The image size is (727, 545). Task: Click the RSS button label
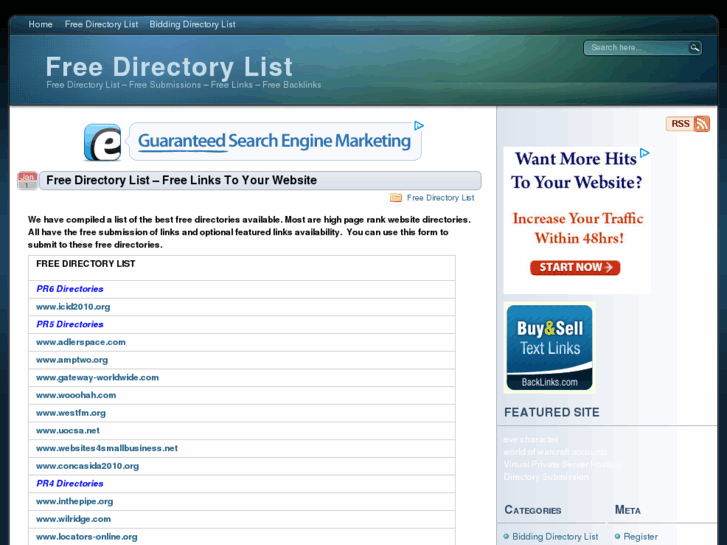[x=680, y=124]
